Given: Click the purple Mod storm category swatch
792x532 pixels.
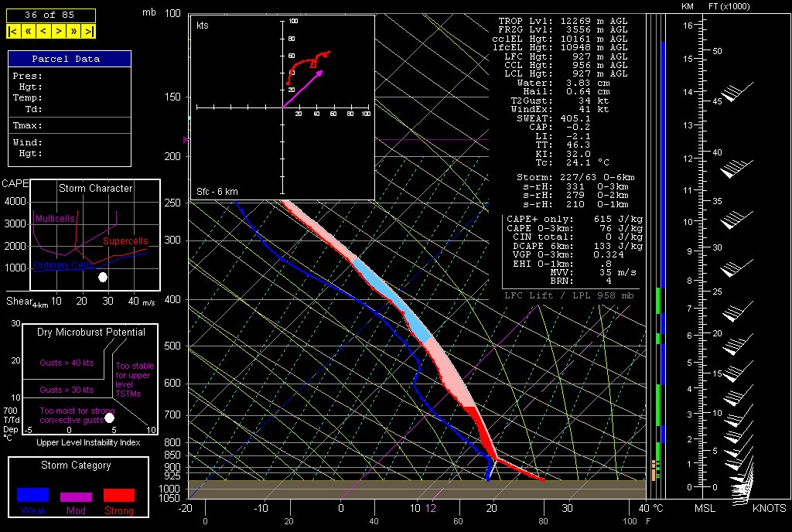Looking at the screenshot, I should (x=76, y=496).
